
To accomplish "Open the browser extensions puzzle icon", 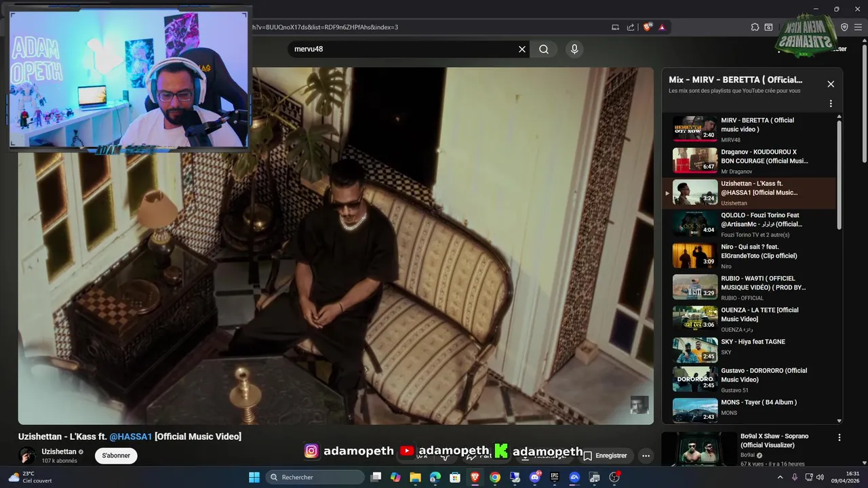I will pyautogui.click(x=755, y=27).
